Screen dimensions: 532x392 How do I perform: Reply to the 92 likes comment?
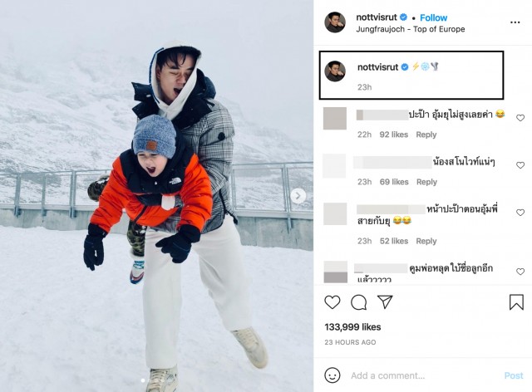pos(426,135)
